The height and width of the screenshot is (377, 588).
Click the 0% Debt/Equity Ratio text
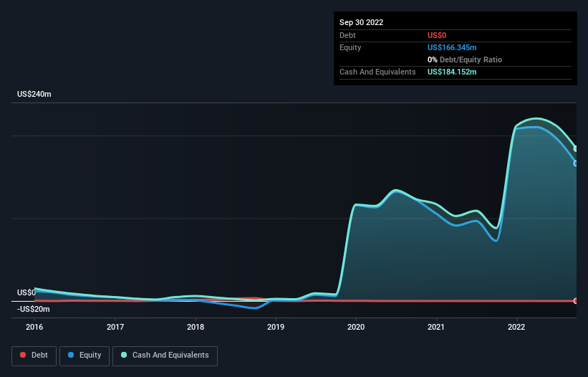coord(465,59)
